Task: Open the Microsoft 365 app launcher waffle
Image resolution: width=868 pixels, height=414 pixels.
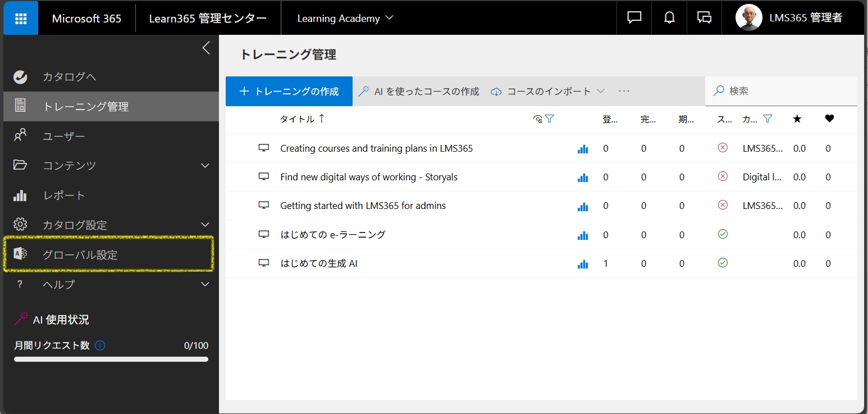Action: [x=21, y=18]
